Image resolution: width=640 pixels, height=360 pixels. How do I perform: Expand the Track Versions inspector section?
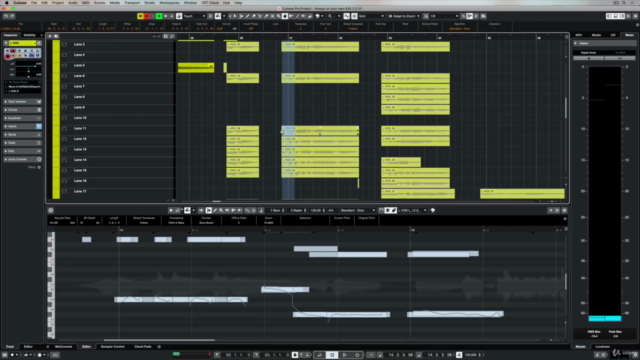(22, 102)
